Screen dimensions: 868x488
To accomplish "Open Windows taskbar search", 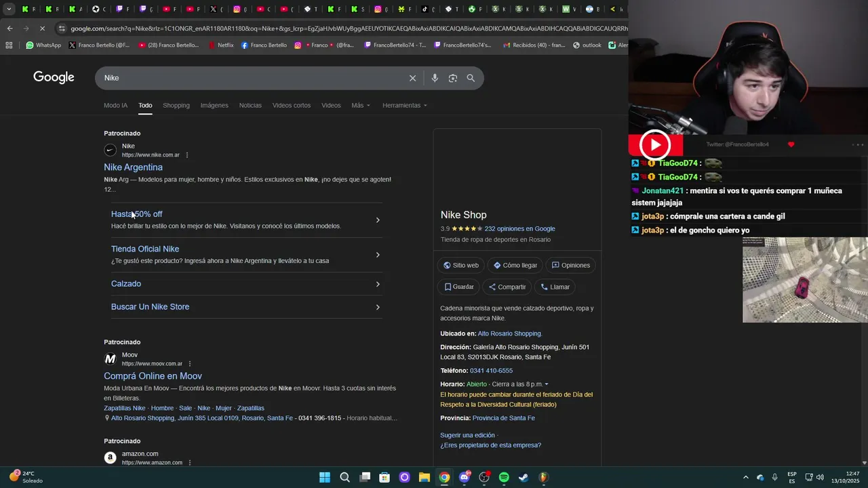I will (344, 477).
